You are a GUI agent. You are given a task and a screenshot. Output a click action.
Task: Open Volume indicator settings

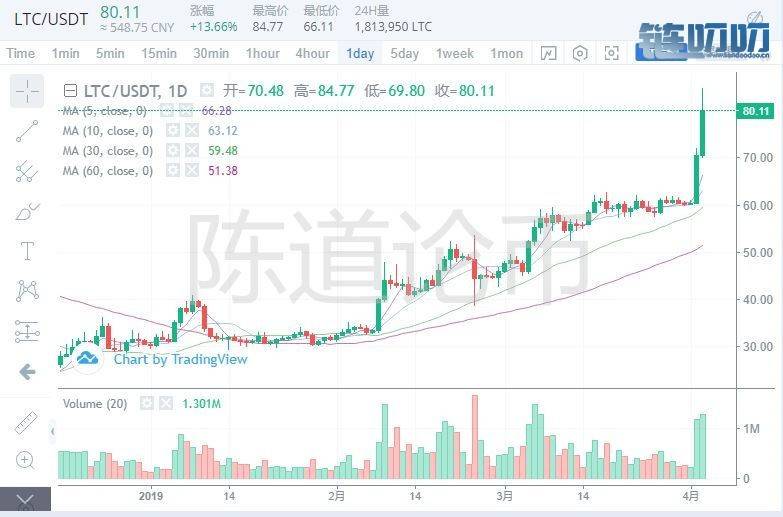[x=147, y=403]
